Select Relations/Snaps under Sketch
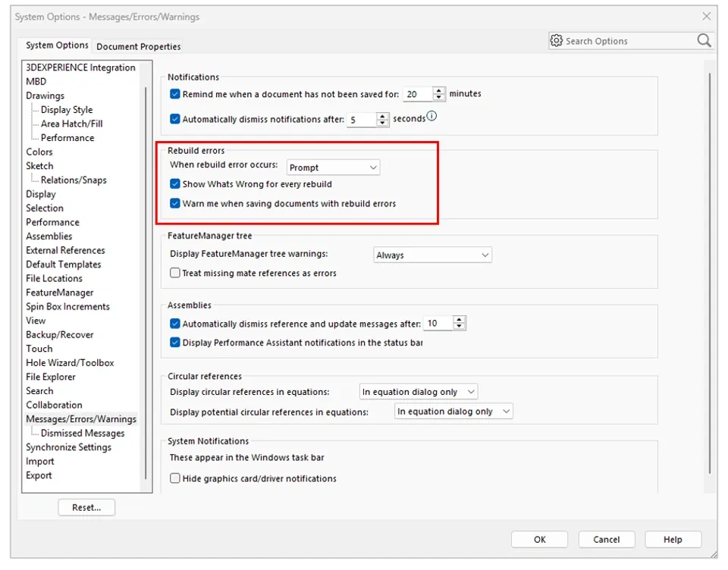The width and height of the screenshot is (728, 570). coord(74,180)
